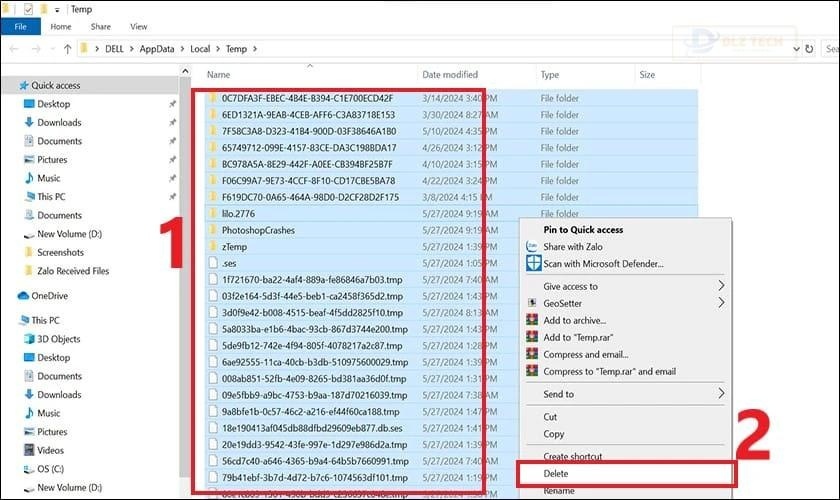Open Downloads under Quick access
Image resolution: width=840 pixels, height=500 pixels.
(x=59, y=122)
